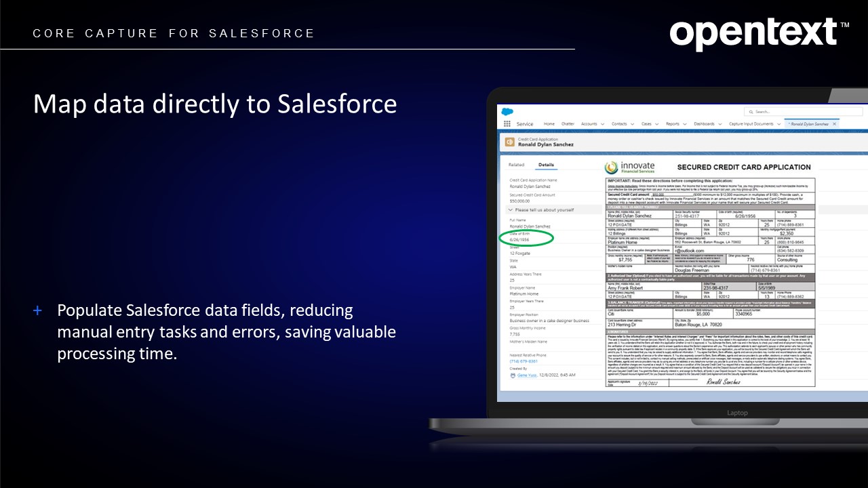This screenshot has height=488, width=868.
Task: Click the Innovate Financial Services logo
Action: coord(620,167)
